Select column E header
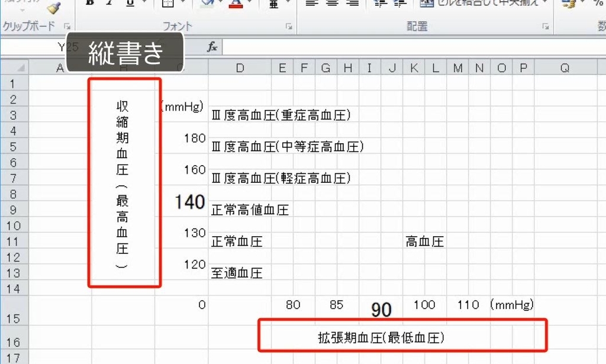 pyautogui.click(x=282, y=68)
